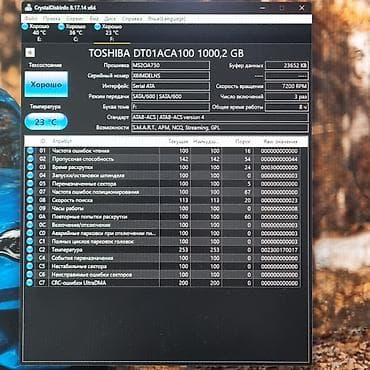Screen dimensions: 370x370
Task: Click the drive letter F: field
Action: click(170, 107)
